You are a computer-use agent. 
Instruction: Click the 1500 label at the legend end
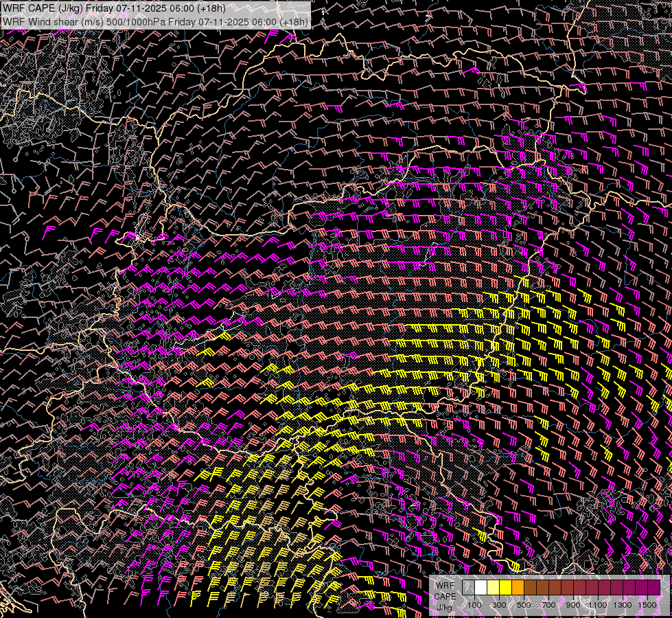tap(647, 605)
